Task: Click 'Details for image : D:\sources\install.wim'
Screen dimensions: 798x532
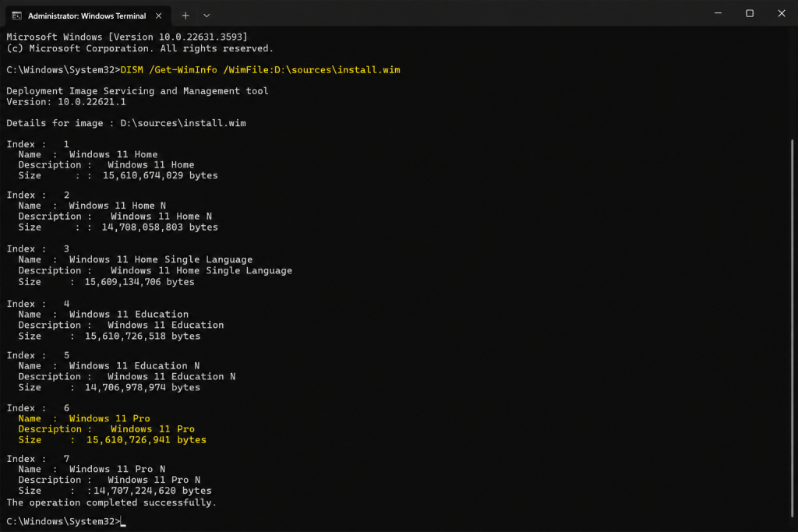Action: coord(126,123)
